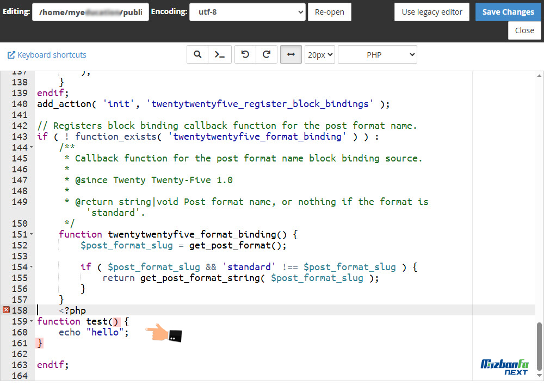Toggle fullscreen with the double-arrow icon
The image size is (544, 392).
(290, 54)
